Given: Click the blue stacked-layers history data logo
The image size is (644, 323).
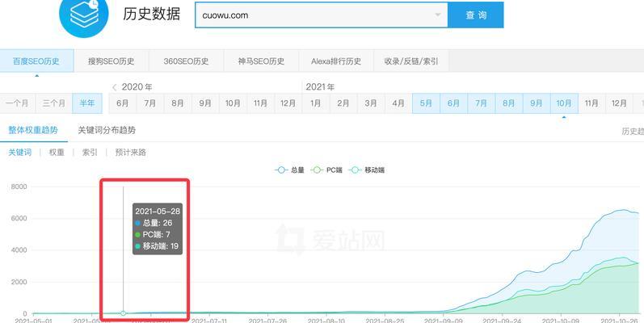Looking at the screenshot, I should tap(84, 14).
